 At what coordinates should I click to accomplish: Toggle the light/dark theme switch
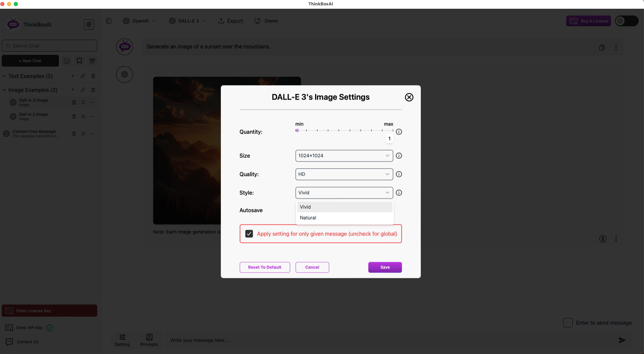pos(626,21)
